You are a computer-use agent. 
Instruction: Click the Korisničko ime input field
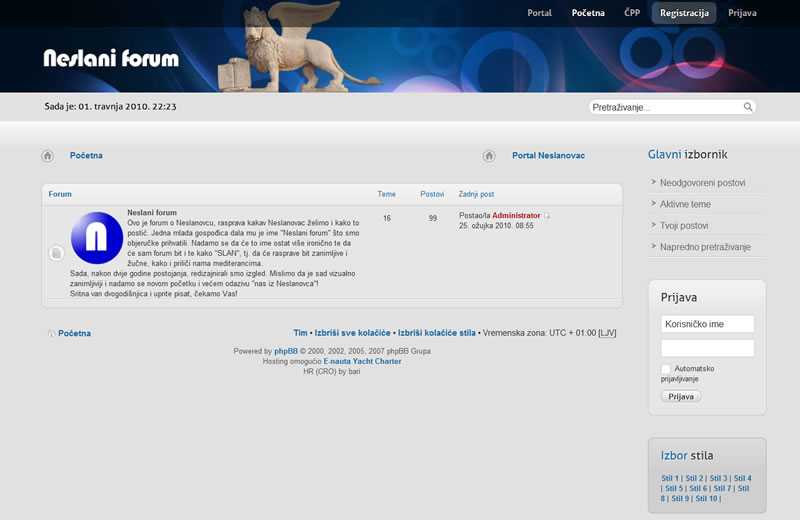(707, 324)
